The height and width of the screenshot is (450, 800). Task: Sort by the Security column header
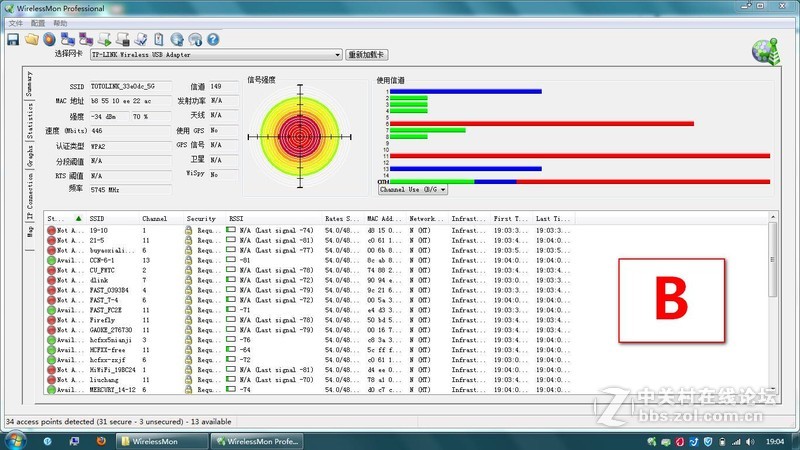(x=204, y=218)
